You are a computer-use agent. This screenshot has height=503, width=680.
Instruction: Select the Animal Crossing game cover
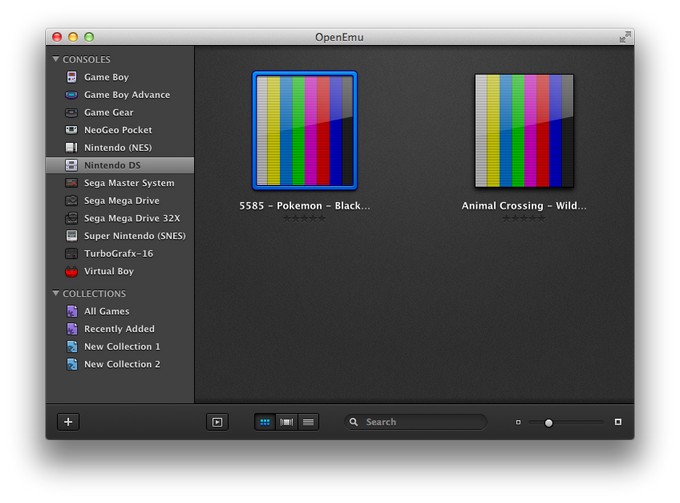click(524, 130)
